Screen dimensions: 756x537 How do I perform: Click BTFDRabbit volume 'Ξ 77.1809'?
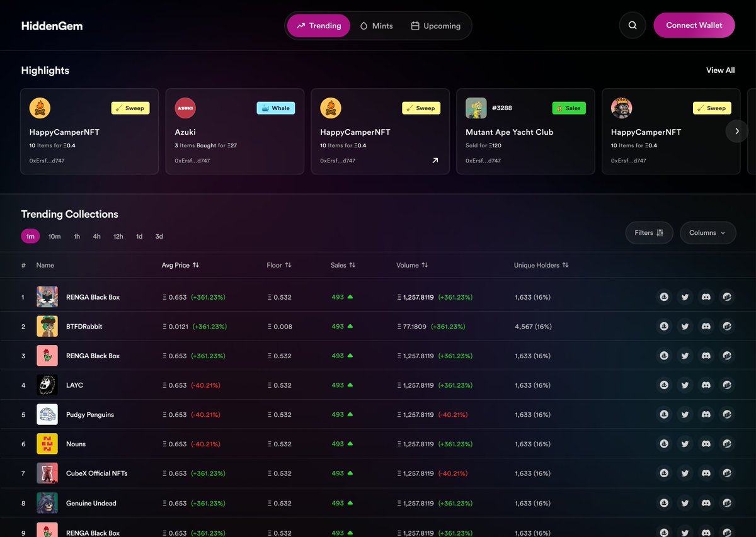412,327
